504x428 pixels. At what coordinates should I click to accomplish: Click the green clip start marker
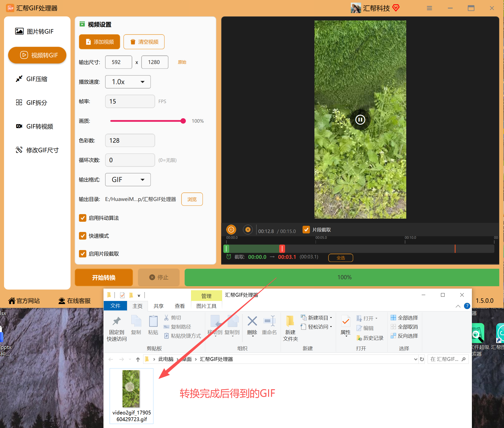[226, 248]
